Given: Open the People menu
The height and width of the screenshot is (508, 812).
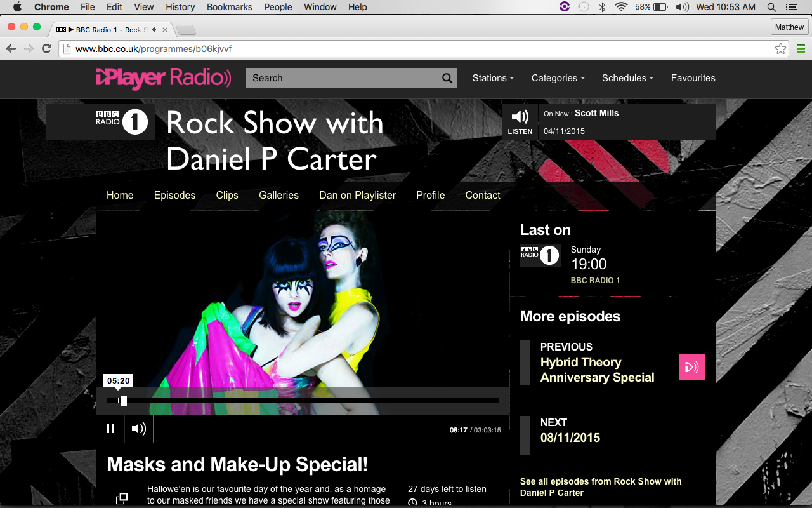Looking at the screenshot, I should click(x=278, y=7).
